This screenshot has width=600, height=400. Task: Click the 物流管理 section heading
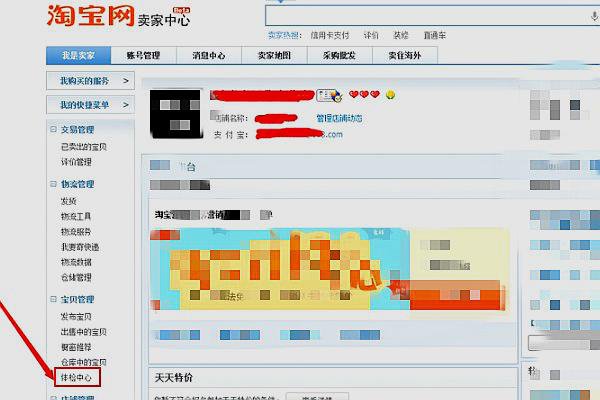pos(78,184)
